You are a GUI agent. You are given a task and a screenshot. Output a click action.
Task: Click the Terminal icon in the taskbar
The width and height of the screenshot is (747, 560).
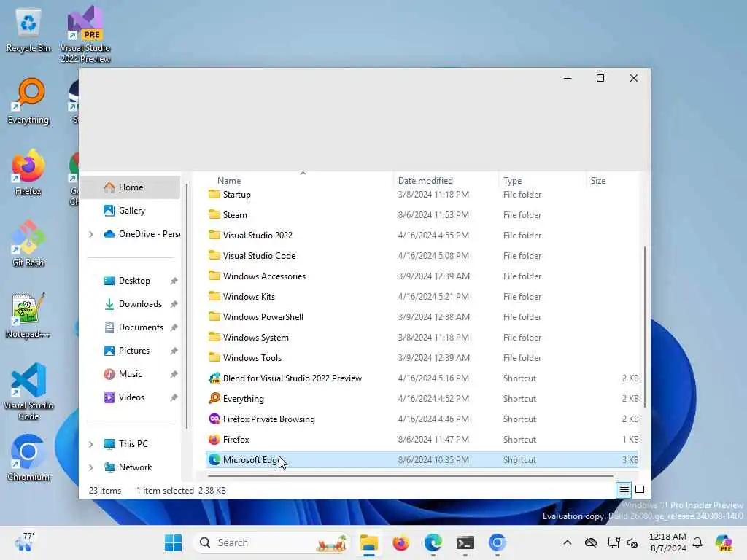tap(465, 542)
